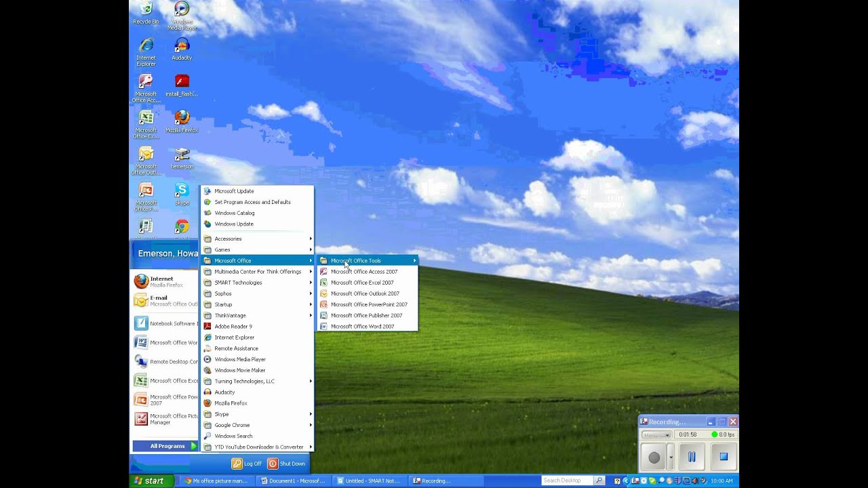This screenshot has height=488, width=868.
Task: Launch Microsoft Office Word from recent programs
Action: pyautogui.click(x=165, y=342)
